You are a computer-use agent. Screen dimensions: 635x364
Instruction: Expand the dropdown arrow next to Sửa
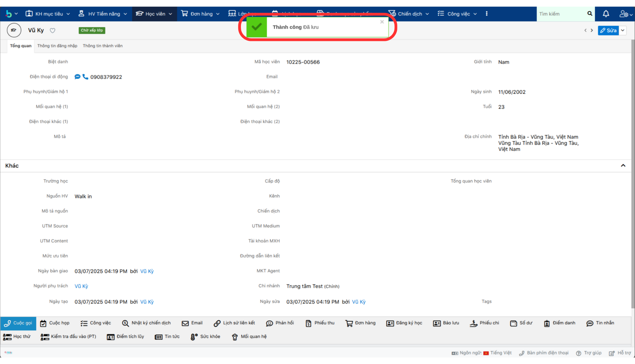click(x=623, y=30)
